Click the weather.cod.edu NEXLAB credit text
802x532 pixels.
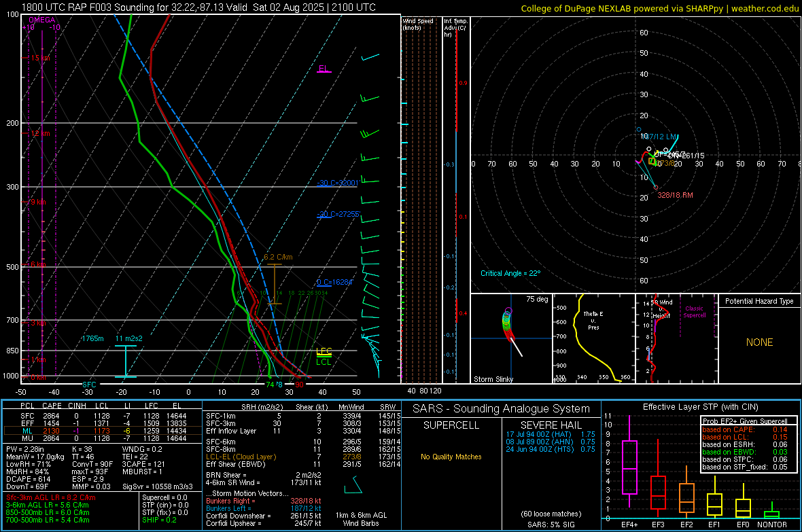coord(659,8)
